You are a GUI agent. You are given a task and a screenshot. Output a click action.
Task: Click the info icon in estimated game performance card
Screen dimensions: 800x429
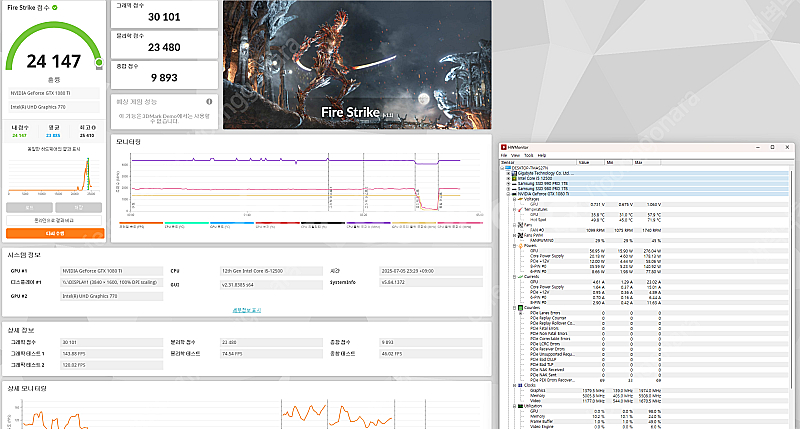click(209, 102)
